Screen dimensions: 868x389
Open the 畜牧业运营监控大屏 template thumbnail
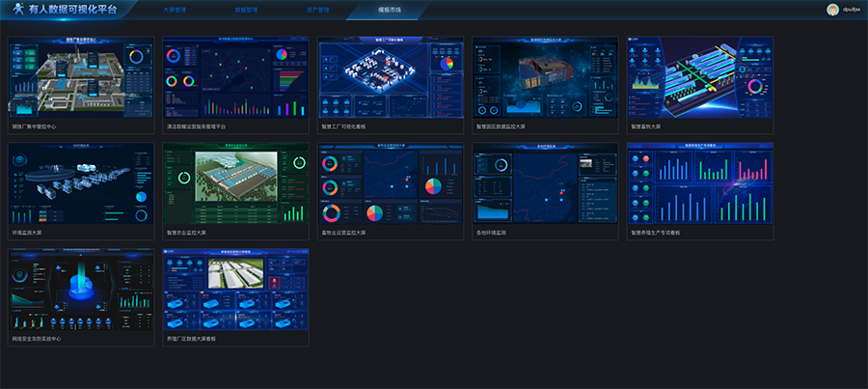click(x=390, y=184)
